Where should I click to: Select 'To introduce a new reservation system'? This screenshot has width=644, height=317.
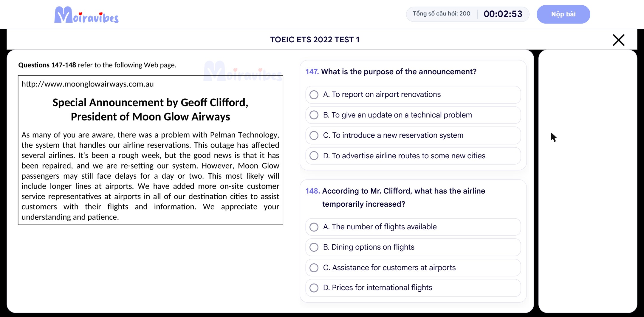coord(413,135)
